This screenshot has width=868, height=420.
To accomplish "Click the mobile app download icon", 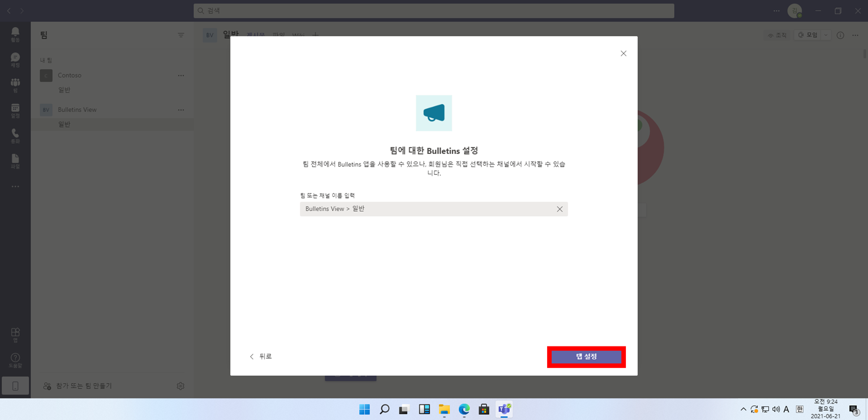I will (x=15, y=386).
